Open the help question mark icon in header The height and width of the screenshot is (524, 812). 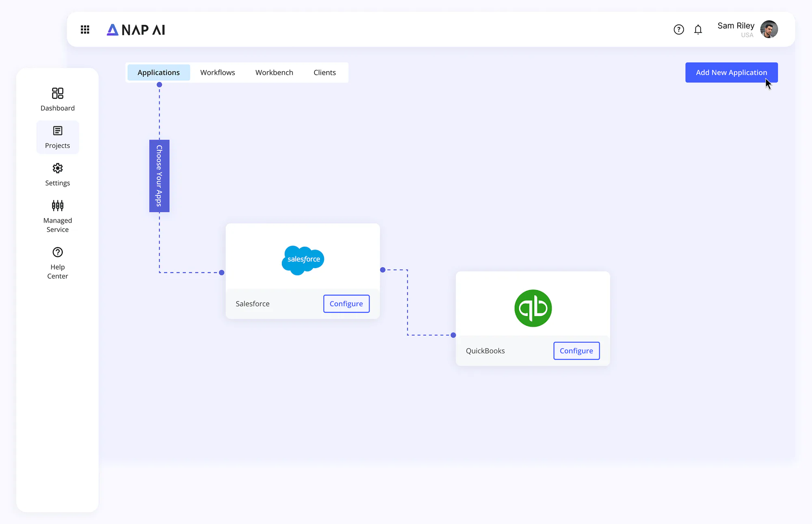(x=678, y=30)
